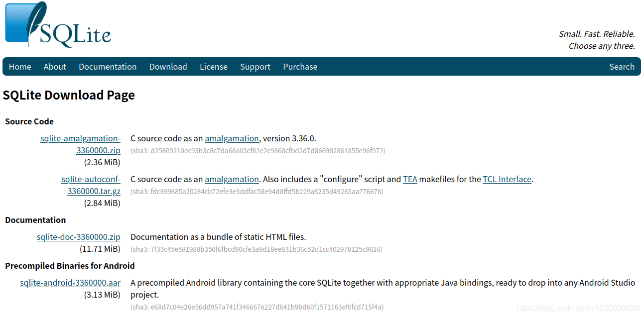Click Search in the navigation bar

(622, 67)
